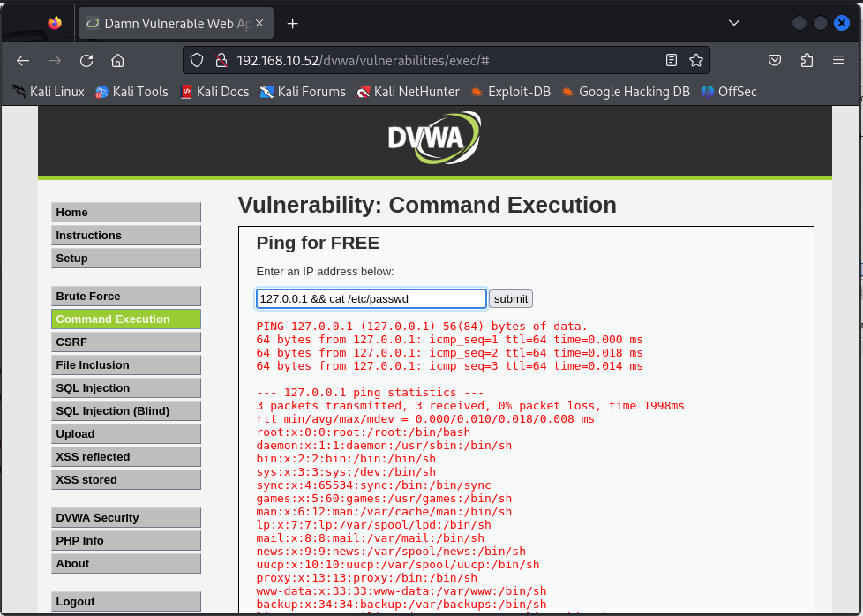This screenshot has height=616, width=863.
Task: Select the Command Execution menu item
Action: 126,319
